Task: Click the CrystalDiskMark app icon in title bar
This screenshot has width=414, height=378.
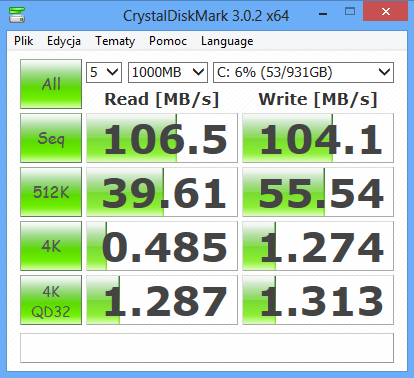Action: 17,15
